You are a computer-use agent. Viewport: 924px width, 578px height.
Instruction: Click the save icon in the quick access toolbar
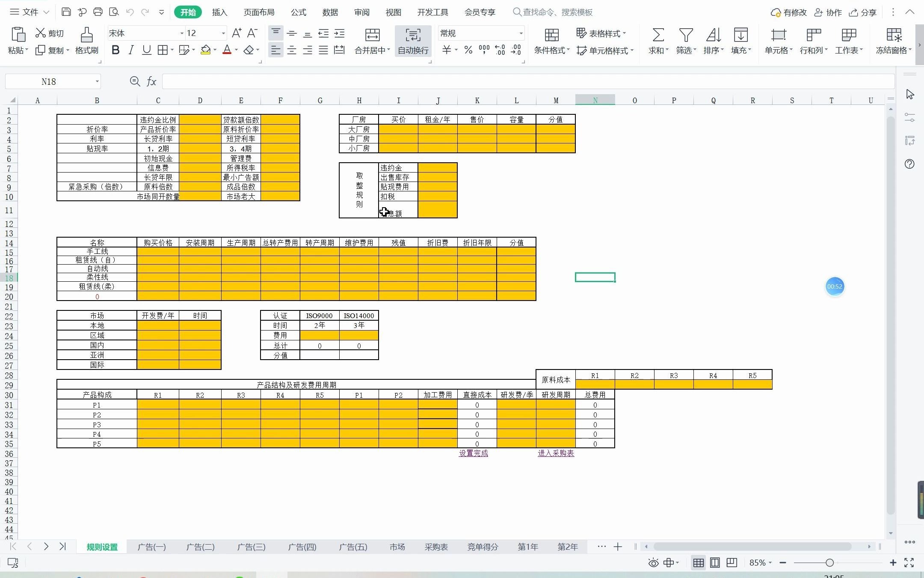pos(66,12)
